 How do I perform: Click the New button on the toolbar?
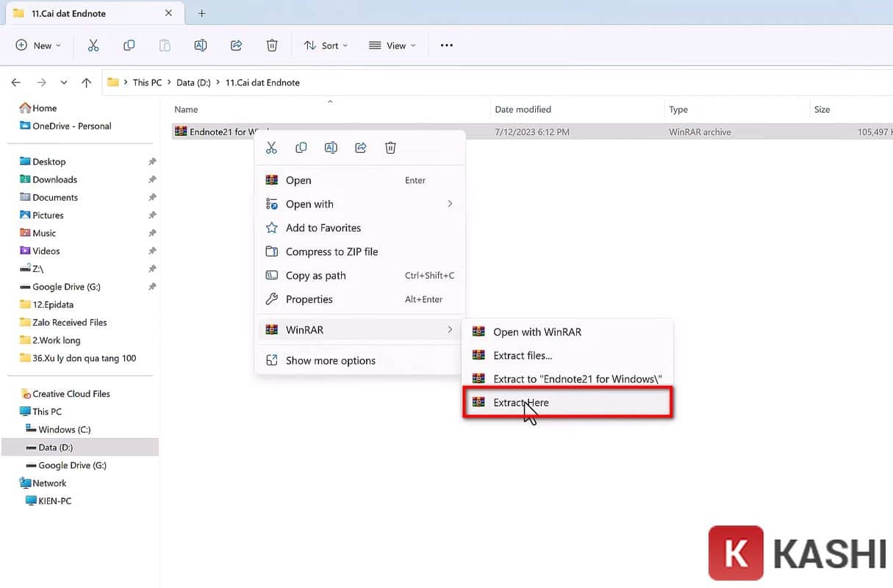click(x=38, y=45)
